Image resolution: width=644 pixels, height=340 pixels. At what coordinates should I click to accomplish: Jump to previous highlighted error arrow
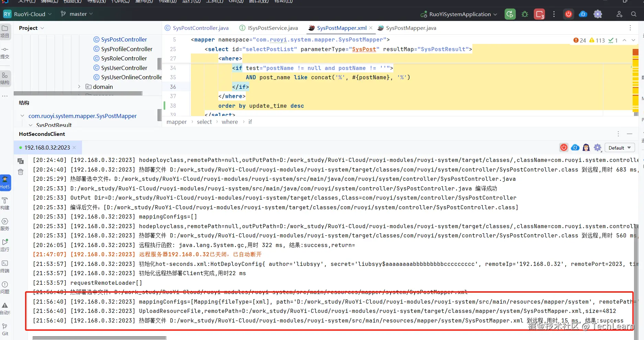(x=624, y=40)
